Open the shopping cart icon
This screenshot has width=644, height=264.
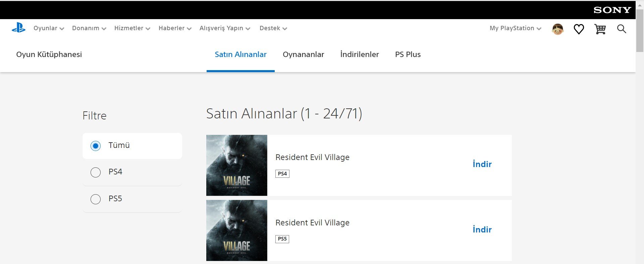[600, 29]
